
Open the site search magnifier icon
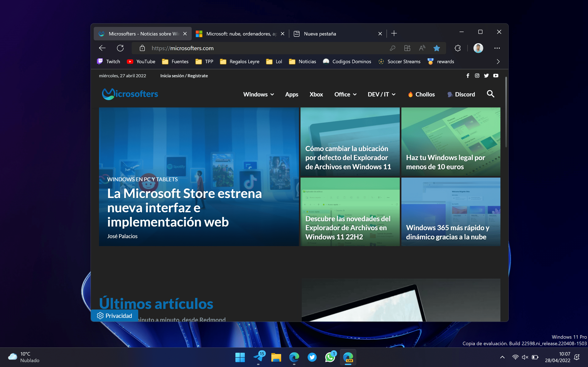490,94
